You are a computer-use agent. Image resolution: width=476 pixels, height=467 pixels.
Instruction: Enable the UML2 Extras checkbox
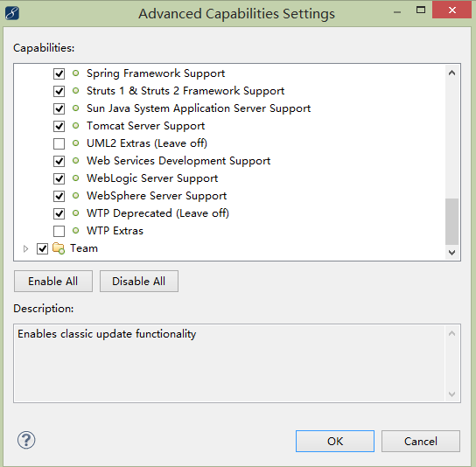59,143
